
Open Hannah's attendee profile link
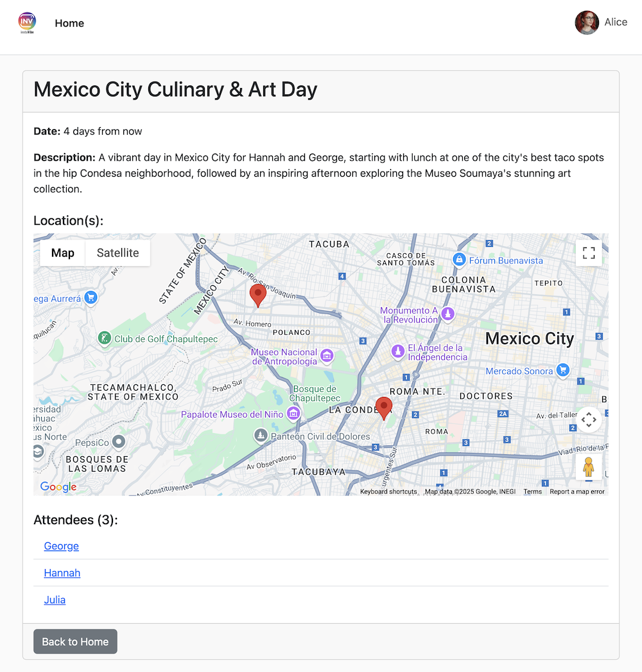click(62, 573)
